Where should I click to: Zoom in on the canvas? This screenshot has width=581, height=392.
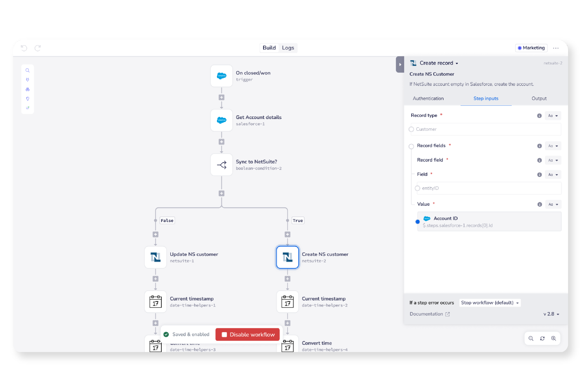click(554, 338)
